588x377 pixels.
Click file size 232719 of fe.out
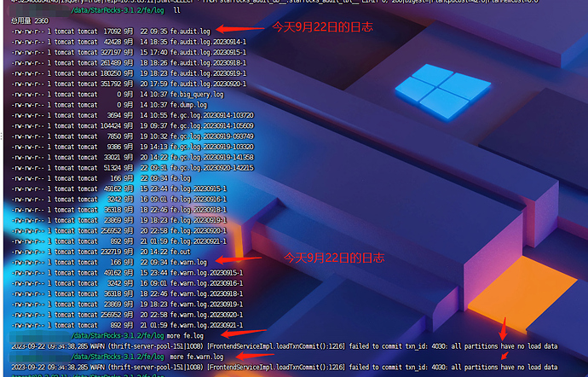111,252
